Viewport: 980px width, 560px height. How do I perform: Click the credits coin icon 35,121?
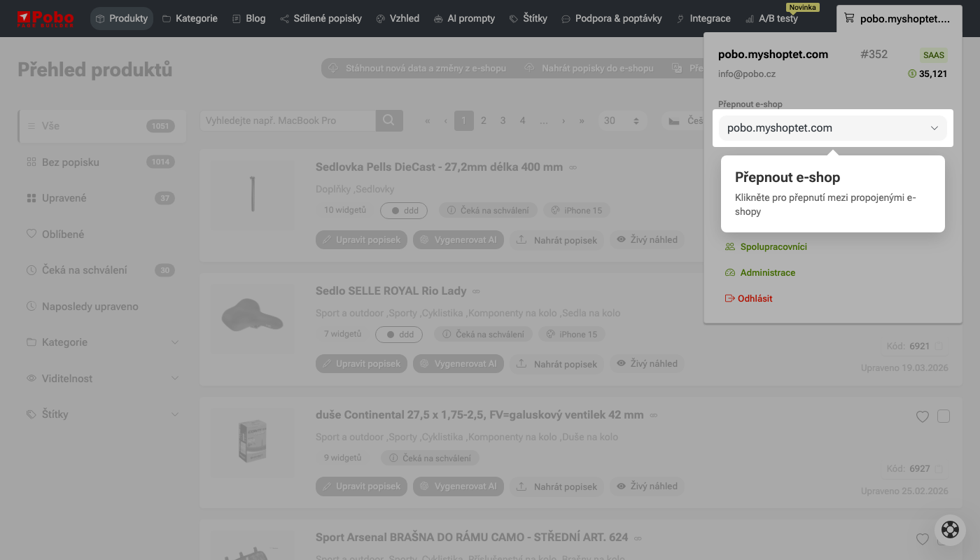(x=912, y=73)
